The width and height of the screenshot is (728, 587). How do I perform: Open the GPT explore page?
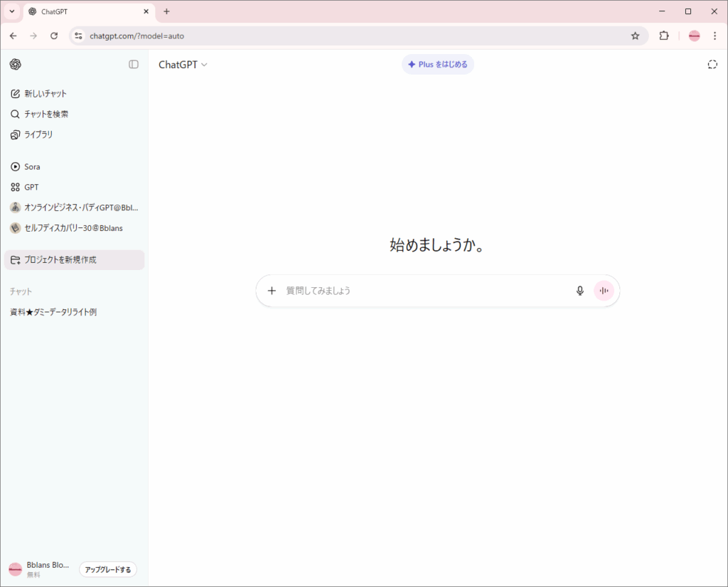click(x=31, y=188)
